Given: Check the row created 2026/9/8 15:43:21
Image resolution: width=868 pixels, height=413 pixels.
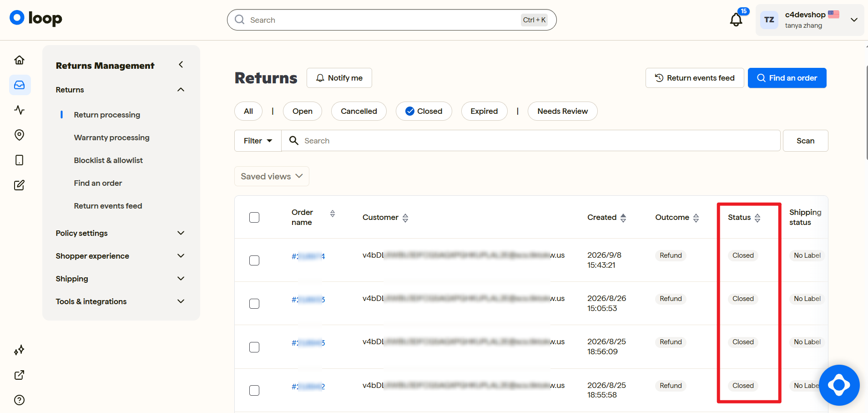Looking at the screenshot, I should click(x=254, y=260).
